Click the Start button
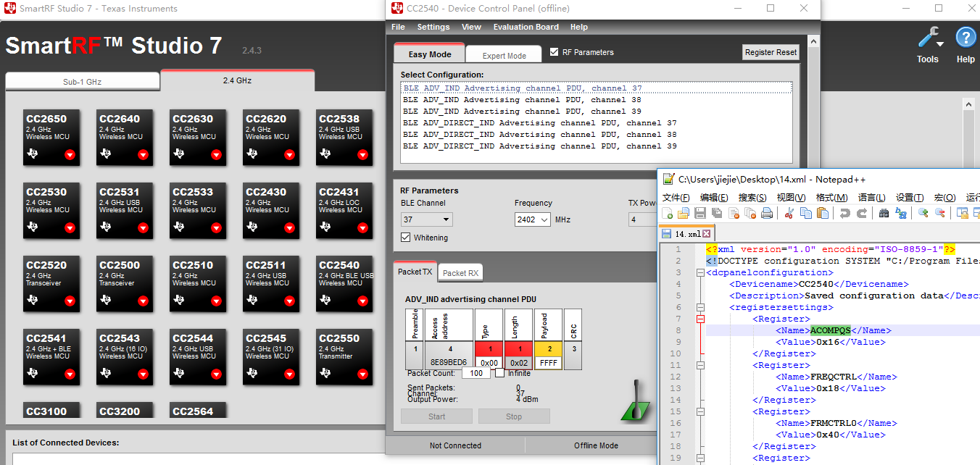Screen dimensions: 980x465 [436, 416]
